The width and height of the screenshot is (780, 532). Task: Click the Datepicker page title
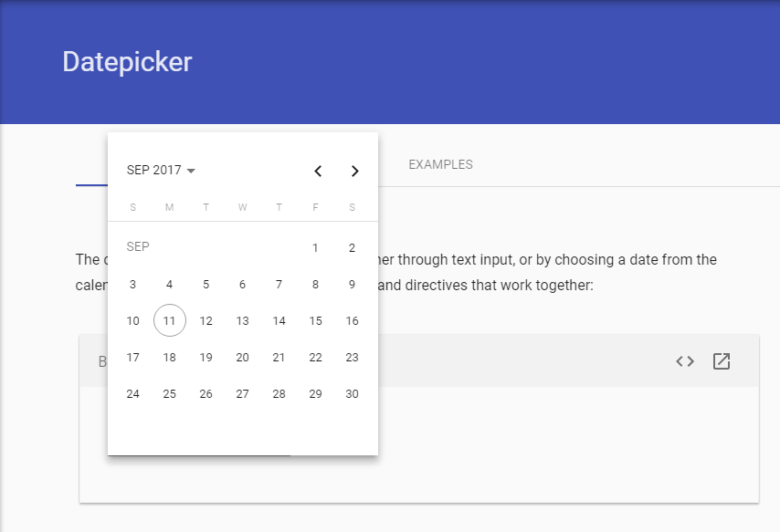click(127, 62)
